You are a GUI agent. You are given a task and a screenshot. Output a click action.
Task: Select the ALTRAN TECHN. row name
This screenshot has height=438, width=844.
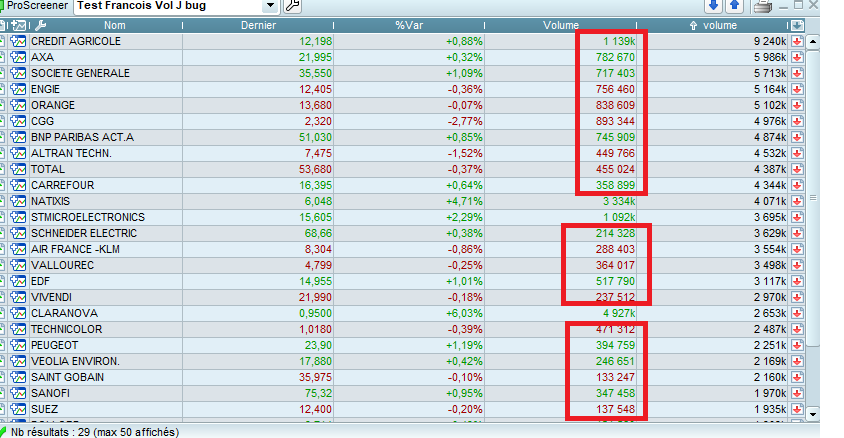[x=71, y=153]
